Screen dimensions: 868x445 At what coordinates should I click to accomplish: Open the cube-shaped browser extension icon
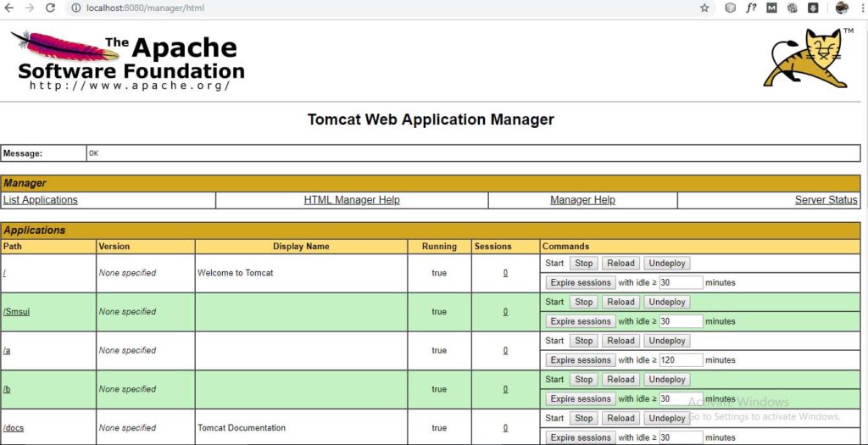click(730, 8)
